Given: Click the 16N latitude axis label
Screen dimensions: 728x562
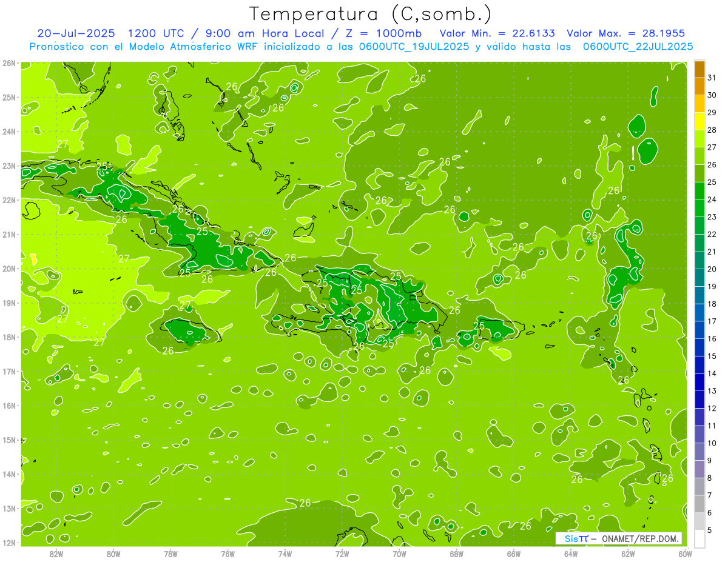Looking at the screenshot, I should click(9, 406).
